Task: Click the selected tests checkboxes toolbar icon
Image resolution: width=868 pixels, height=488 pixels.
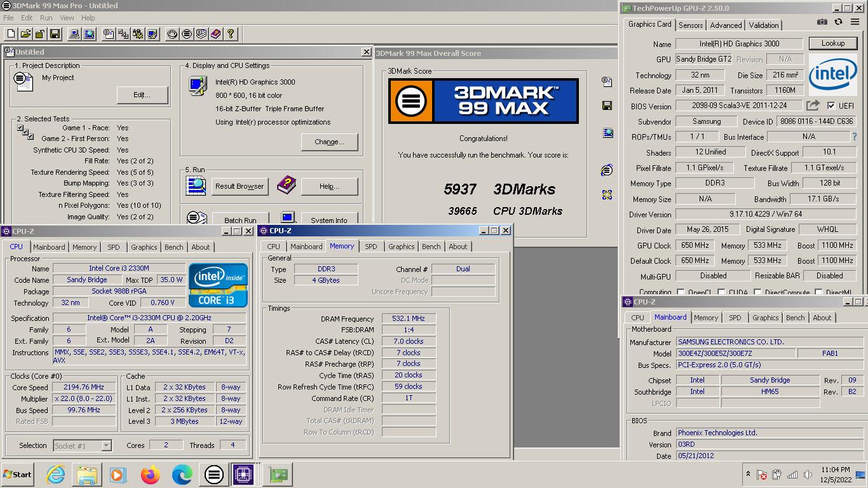Action: coord(124,34)
